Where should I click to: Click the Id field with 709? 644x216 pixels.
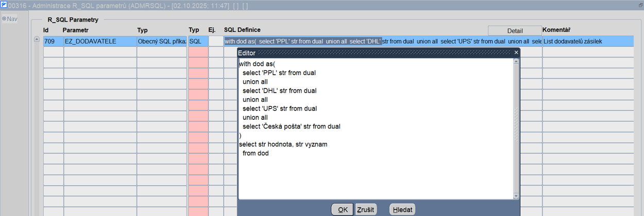point(53,41)
